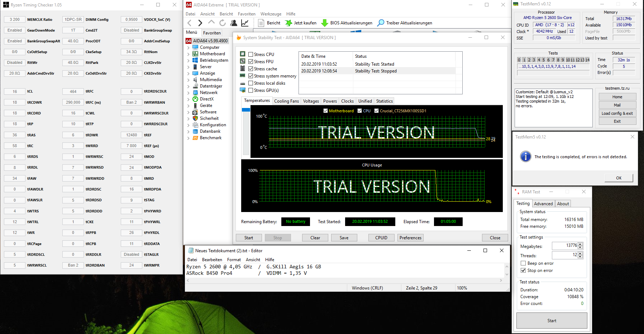Click the Preferences button in Stability Test

(411, 238)
